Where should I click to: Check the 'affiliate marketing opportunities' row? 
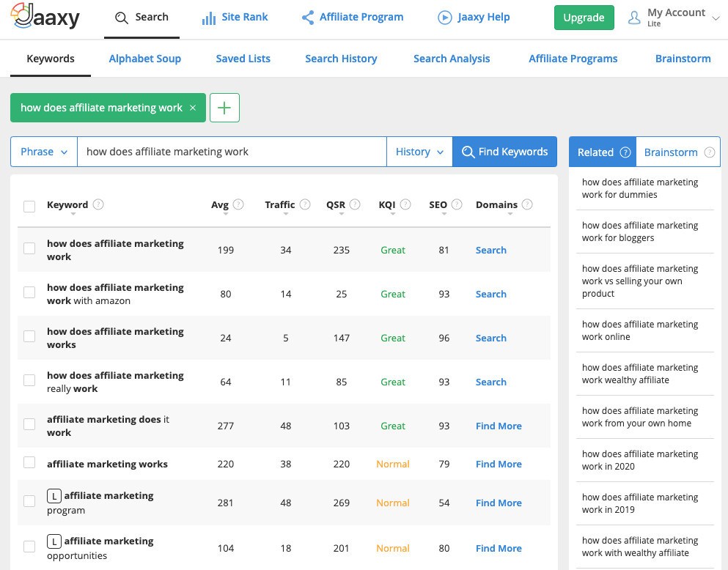(29, 547)
